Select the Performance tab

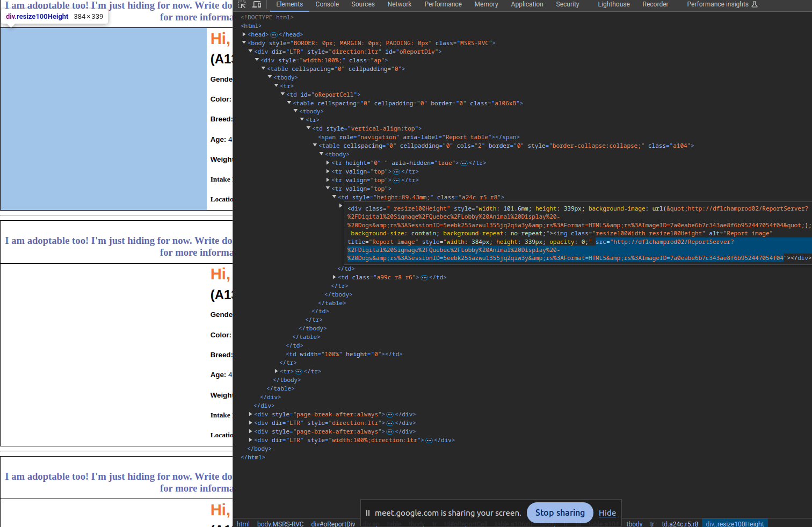(x=443, y=4)
